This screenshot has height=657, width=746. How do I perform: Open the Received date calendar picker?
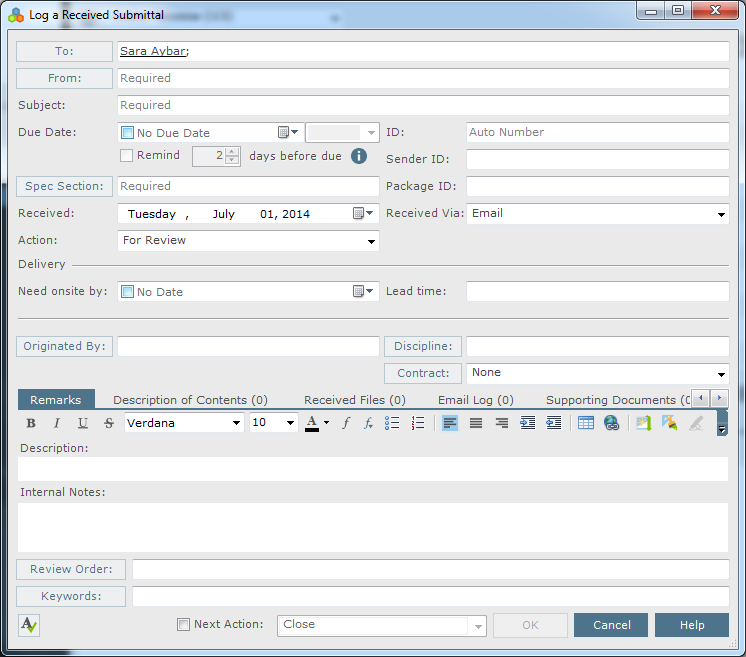(363, 213)
